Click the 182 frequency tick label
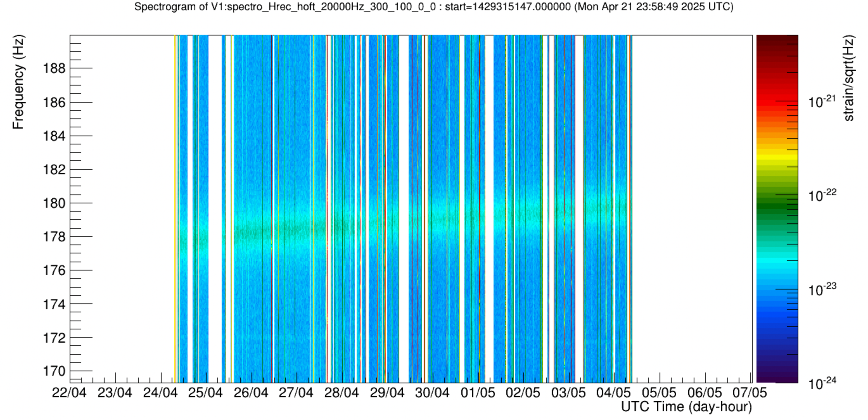The image size is (868, 420). point(54,169)
